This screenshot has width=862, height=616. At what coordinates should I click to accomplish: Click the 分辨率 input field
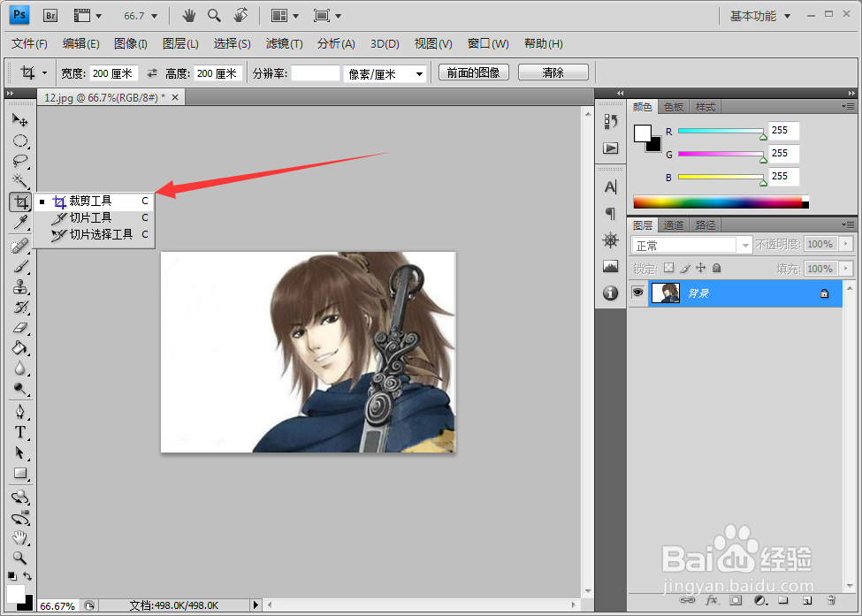click(315, 73)
